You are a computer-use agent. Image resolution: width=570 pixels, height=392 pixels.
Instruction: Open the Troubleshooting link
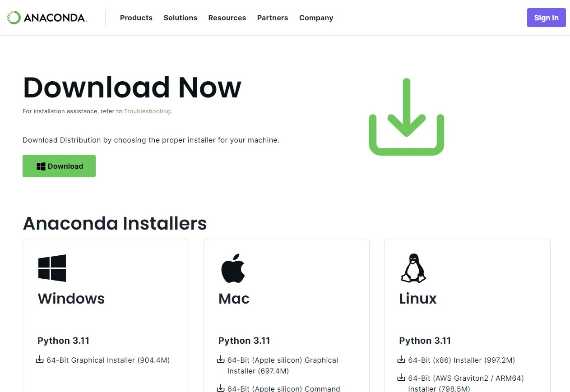147,111
